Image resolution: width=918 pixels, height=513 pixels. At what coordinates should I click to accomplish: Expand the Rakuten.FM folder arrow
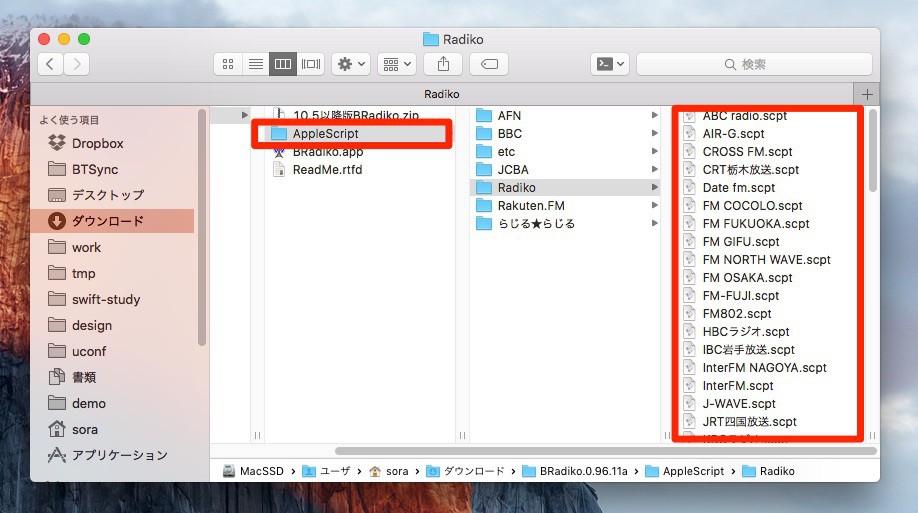pos(655,206)
